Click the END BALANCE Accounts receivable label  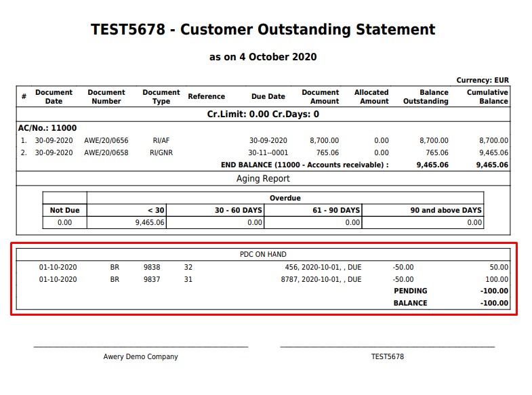click(x=305, y=165)
